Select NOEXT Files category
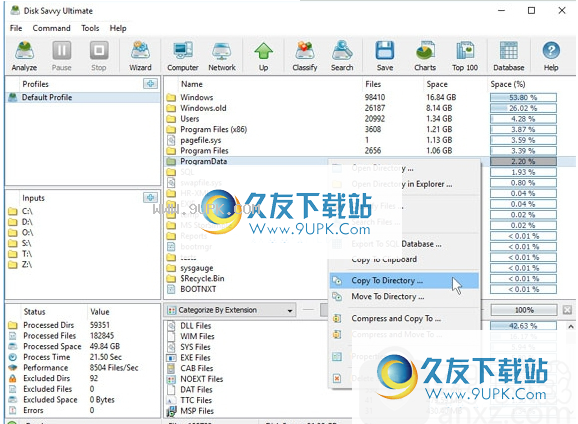The image size is (578, 424). click(x=201, y=379)
